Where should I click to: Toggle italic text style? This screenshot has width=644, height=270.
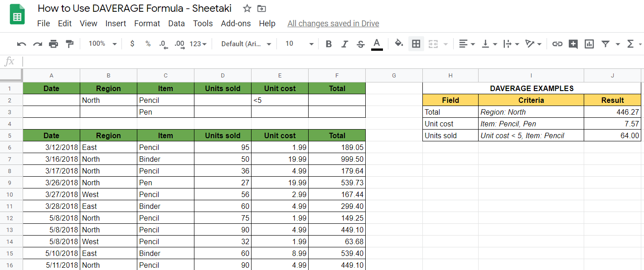coord(344,44)
